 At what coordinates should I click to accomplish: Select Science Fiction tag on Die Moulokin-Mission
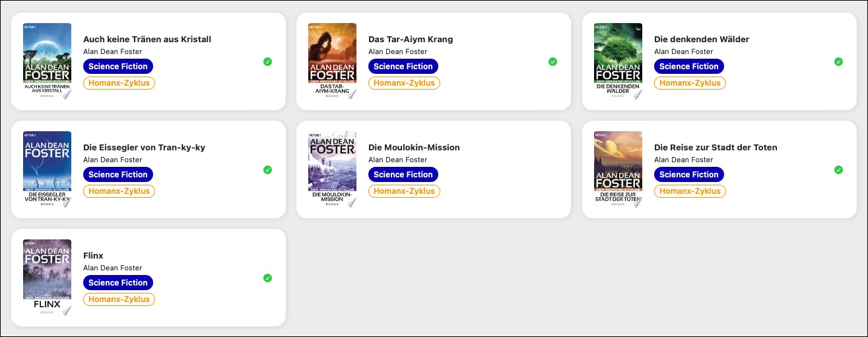click(x=403, y=174)
